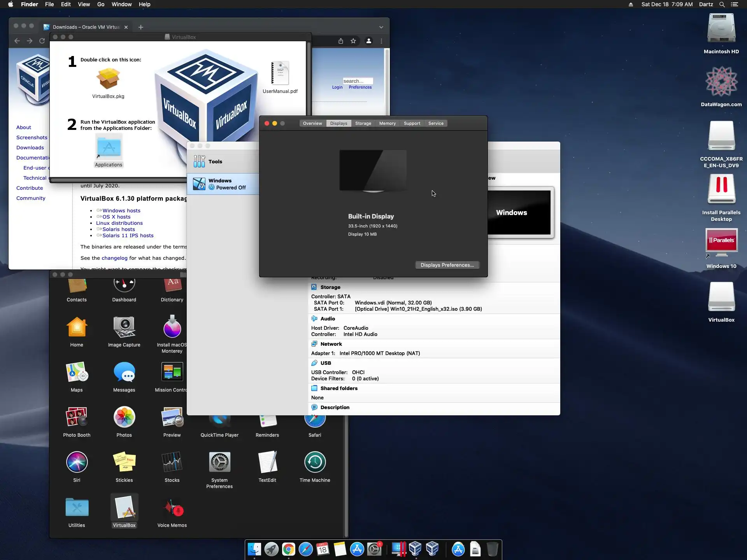Launch System Preferences from the Applications folder
The height and width of the screenshot is (560, 747).
(219, 462)
